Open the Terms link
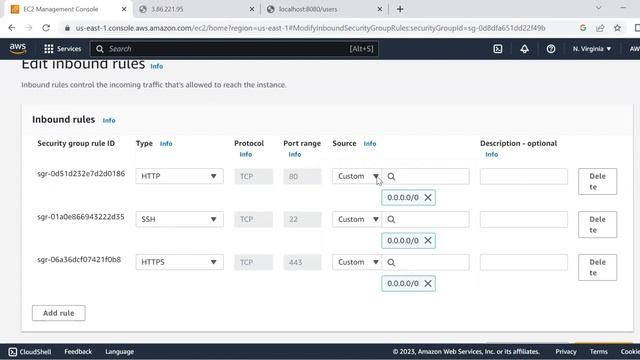 point(599,351)
